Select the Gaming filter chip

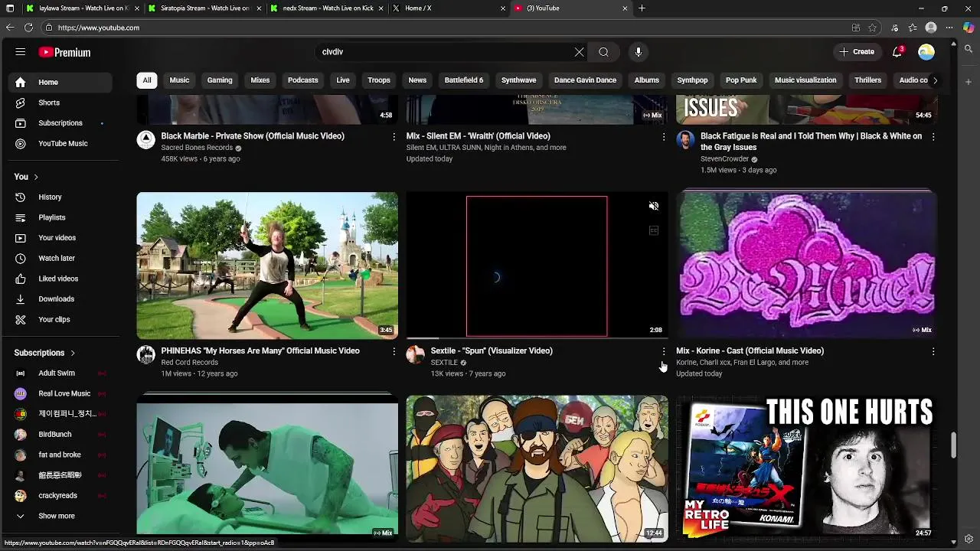pyautogui.click(x=220, y=80)
